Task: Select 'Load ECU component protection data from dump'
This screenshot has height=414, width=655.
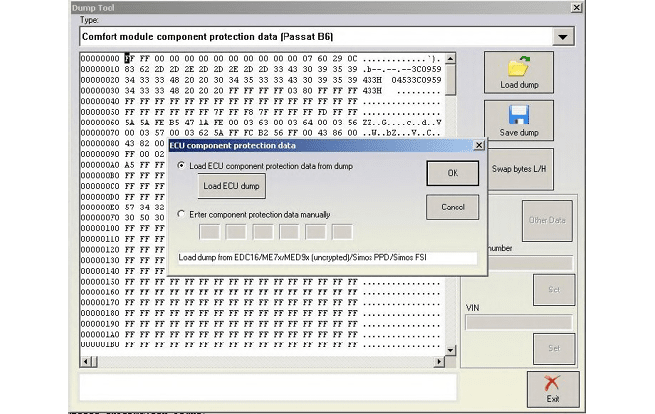Action: [x=181, y=165]
